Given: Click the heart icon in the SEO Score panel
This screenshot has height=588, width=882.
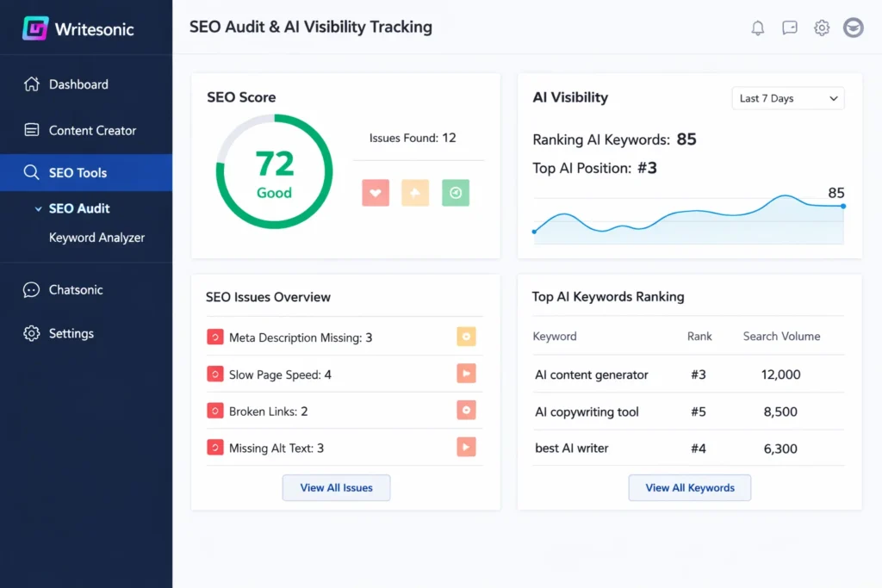Looking at the screenshot, I should coord(376,192).
